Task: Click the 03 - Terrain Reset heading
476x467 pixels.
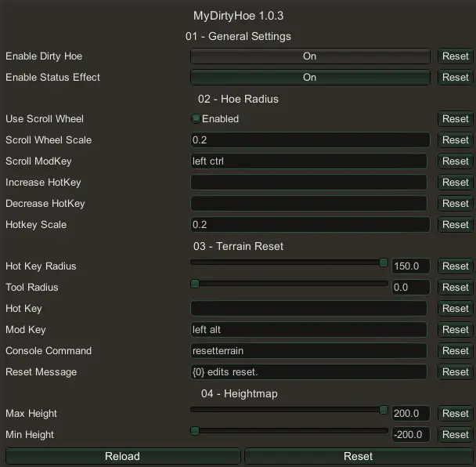Action: click(x=238, y=246)
